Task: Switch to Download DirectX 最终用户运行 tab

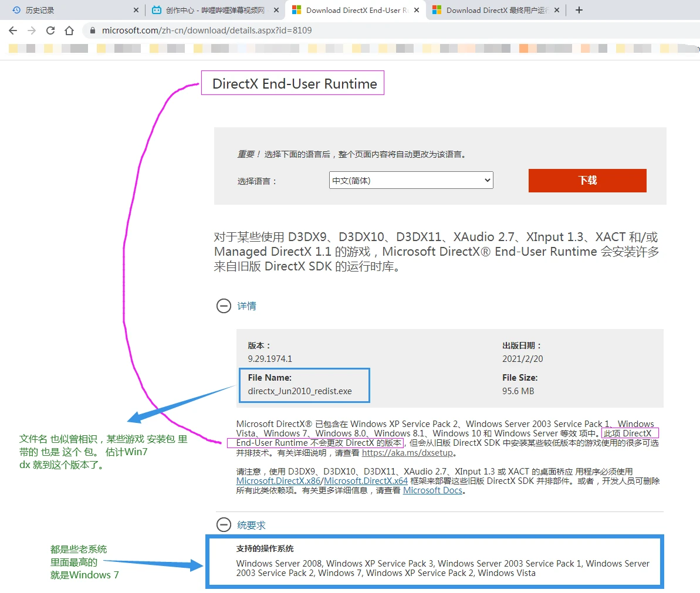Action: [x=495, y=10]
